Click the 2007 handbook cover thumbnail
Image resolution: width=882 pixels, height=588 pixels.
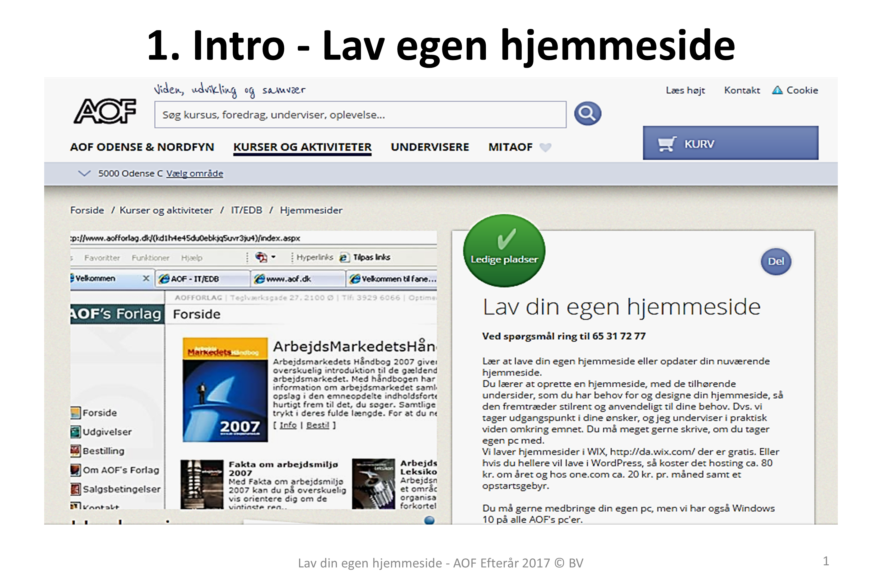click(225, 390)
